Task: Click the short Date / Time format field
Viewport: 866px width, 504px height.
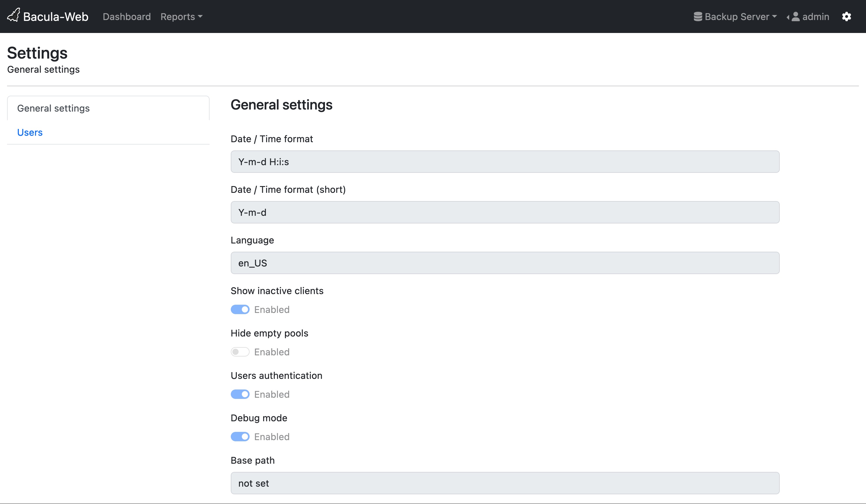Action: pos(505,212)
